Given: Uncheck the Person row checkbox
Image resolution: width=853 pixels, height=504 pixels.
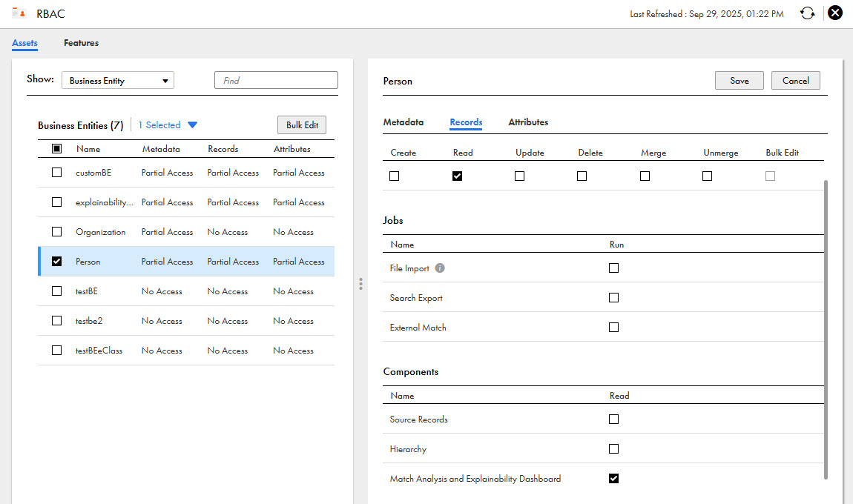Looking at the screenshot, I should coord(56,261).
